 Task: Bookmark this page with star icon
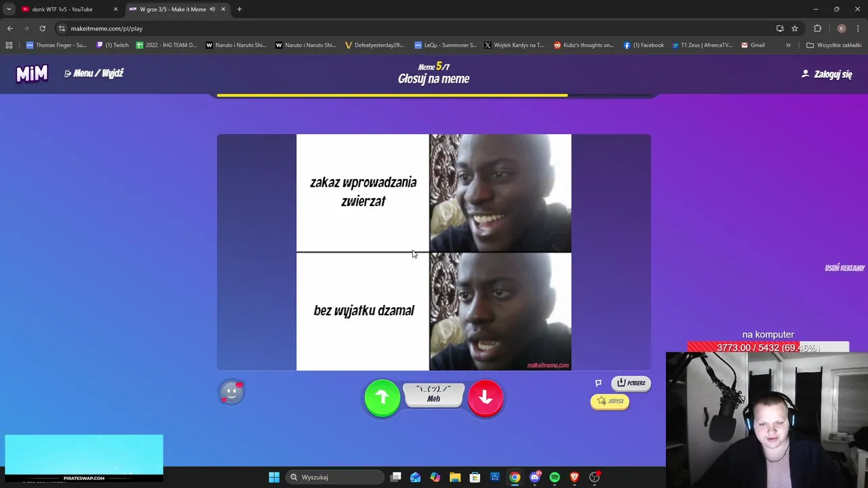(x=795, y=28)
